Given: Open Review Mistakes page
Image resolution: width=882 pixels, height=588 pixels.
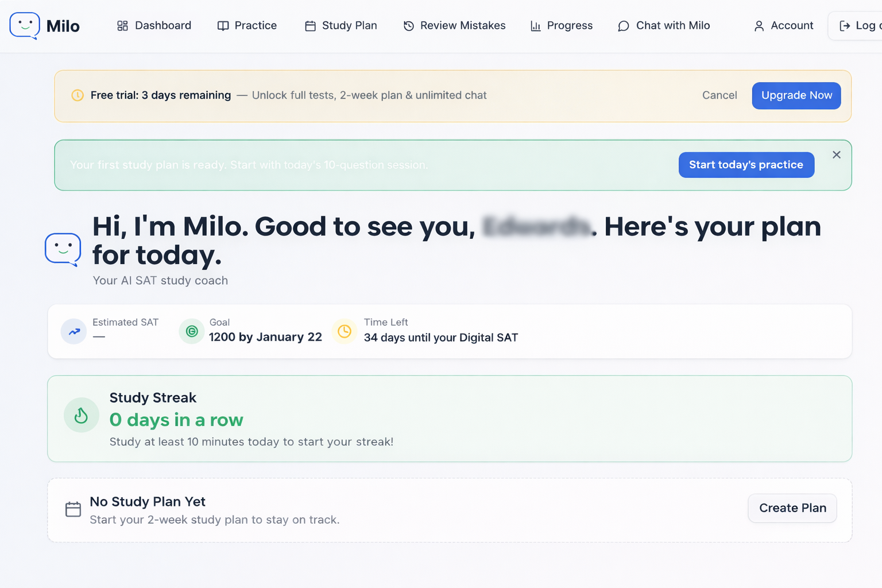Looking at the screenshot, I should click(x=454, y=26).
